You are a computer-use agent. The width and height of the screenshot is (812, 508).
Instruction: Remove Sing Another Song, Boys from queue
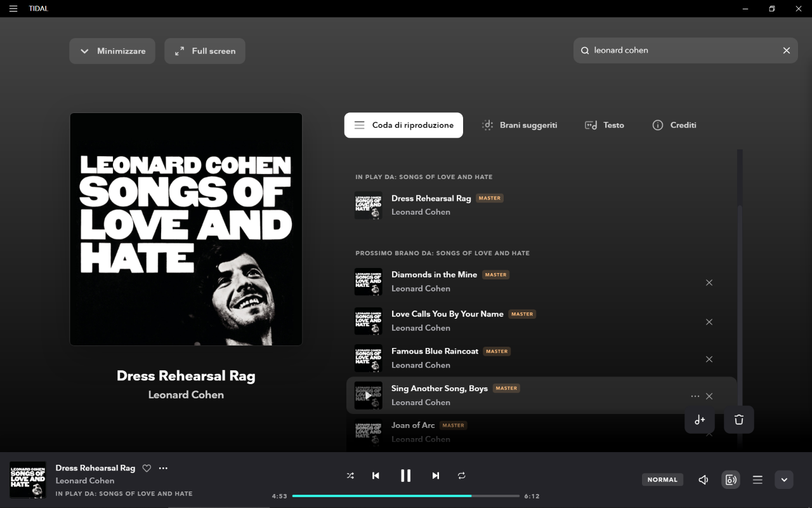(x=709, y=396)
